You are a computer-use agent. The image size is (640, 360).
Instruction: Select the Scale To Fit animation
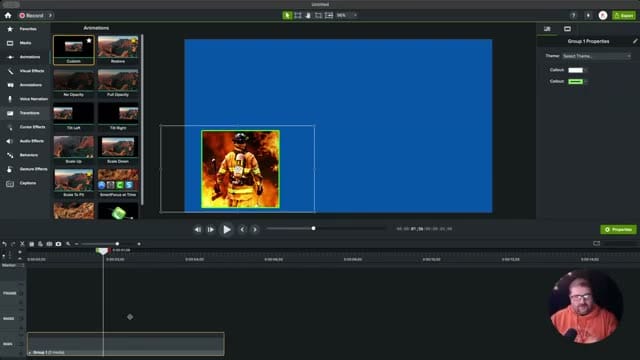click(73, 184)
